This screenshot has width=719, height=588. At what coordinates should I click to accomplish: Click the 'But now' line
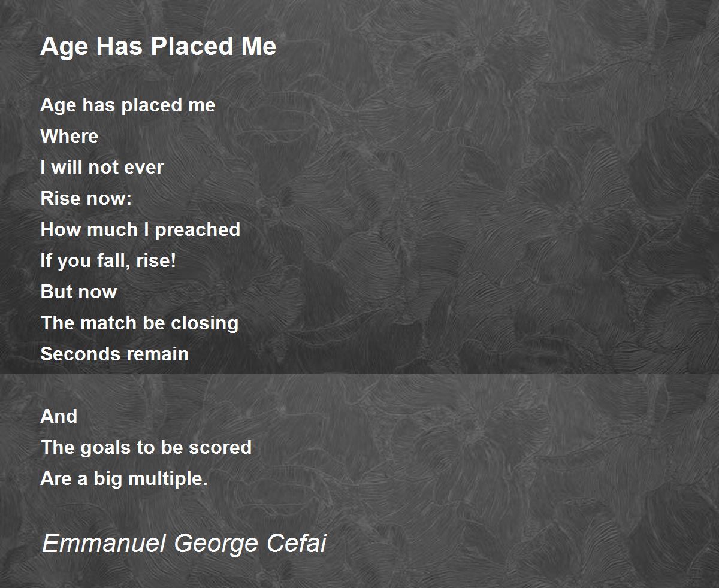pyautogui.click(x=78, y=292)
